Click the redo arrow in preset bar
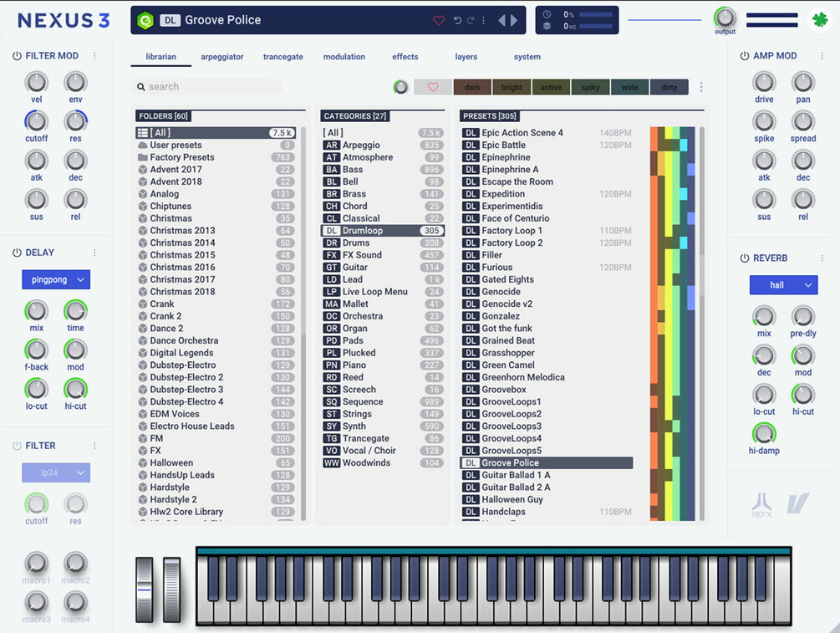This screenshot has height=633, width=840. click(x=471, y=20)
